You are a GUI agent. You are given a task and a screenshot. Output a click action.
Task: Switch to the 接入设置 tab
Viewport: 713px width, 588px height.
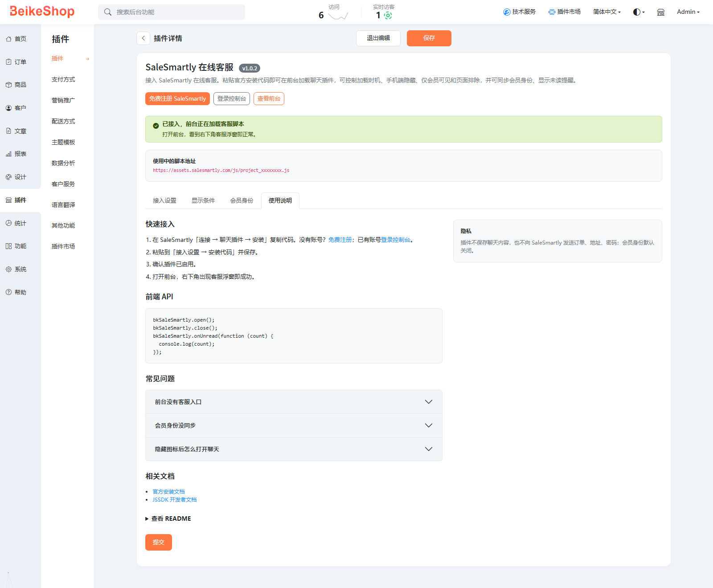coord(164,200)
